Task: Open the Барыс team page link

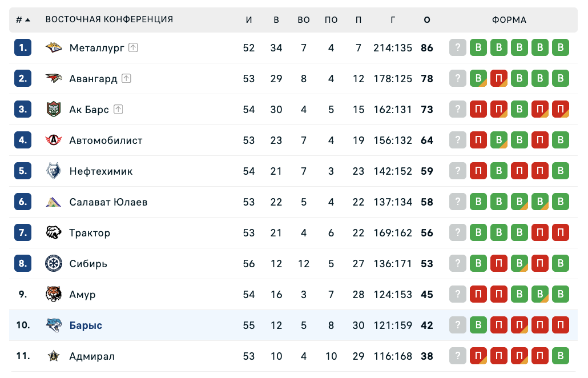Action: tap(86, 325)
